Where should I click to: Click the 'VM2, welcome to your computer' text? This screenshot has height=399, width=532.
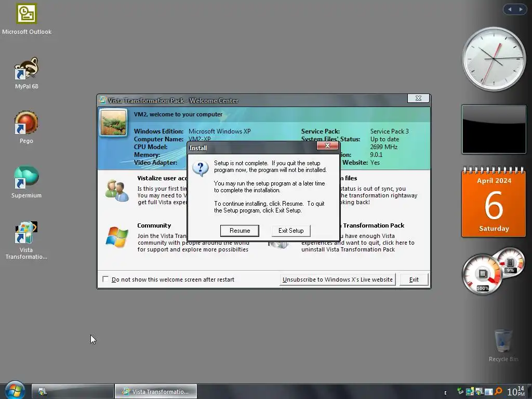coord(178,114)
